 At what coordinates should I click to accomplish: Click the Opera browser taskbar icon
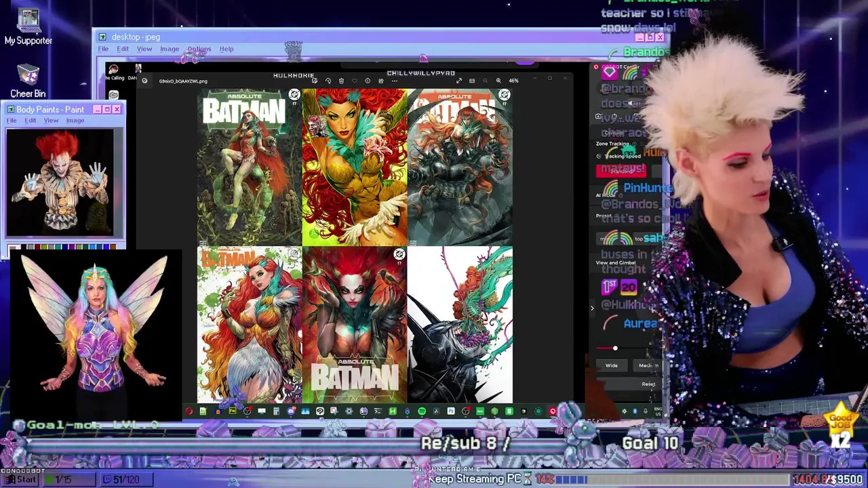[189, 411]
